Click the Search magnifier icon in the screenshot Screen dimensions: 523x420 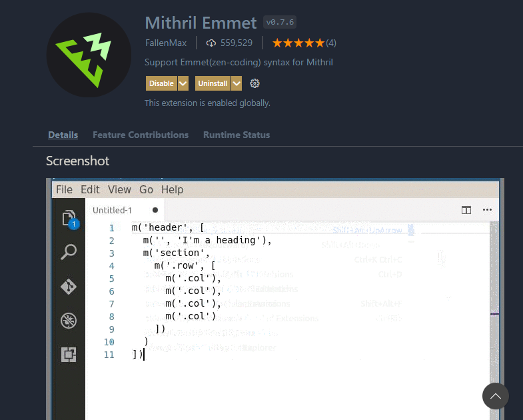pyautogui.click(x=69, y=252)
